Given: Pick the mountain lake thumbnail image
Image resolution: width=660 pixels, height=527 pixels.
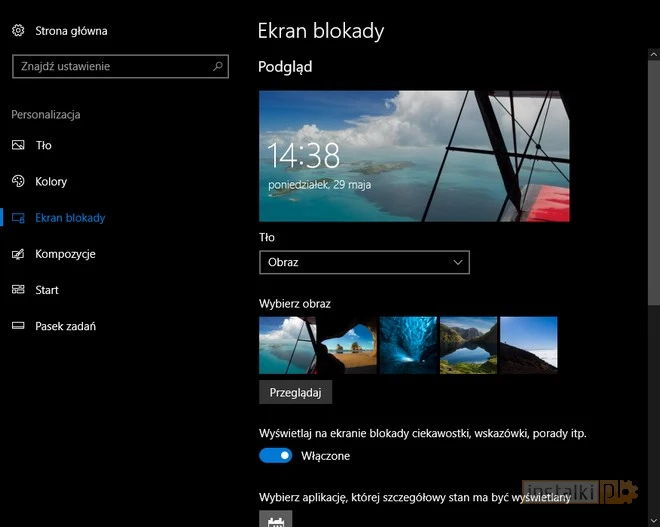Looking at the screenshot, I should [468, 345].
